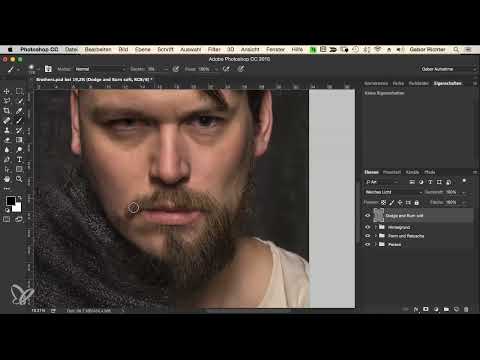Create a new layer
Image resolution: width=480 pixels, height=360 pixels.
(456, 309)
